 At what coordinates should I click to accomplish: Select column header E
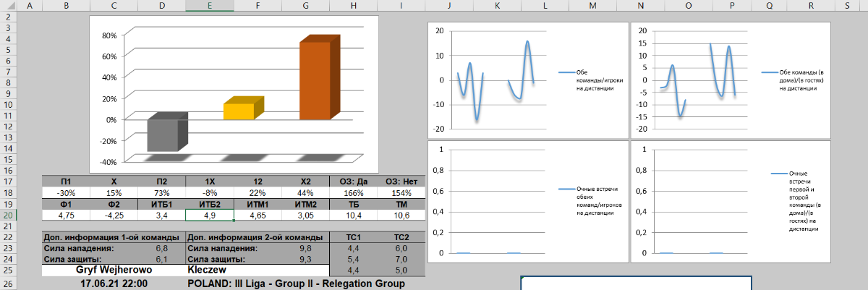pos(209,5)
